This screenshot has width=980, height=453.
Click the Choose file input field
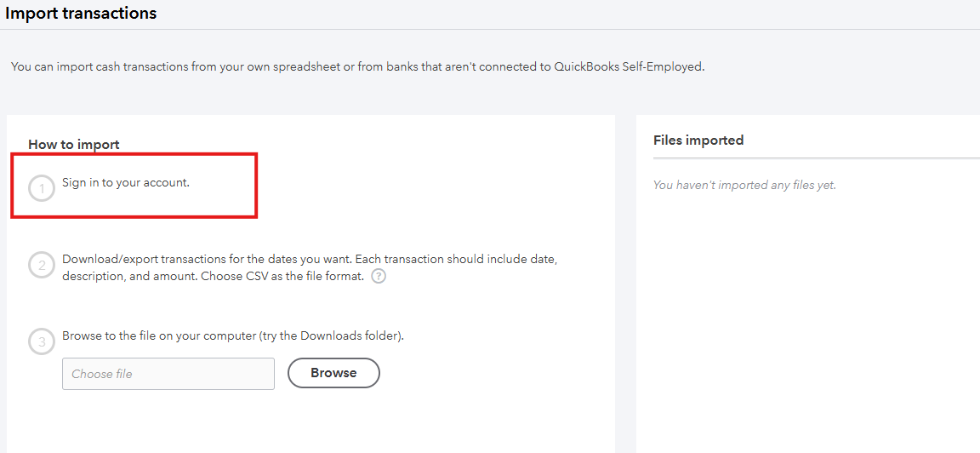(x=168, y=374)
